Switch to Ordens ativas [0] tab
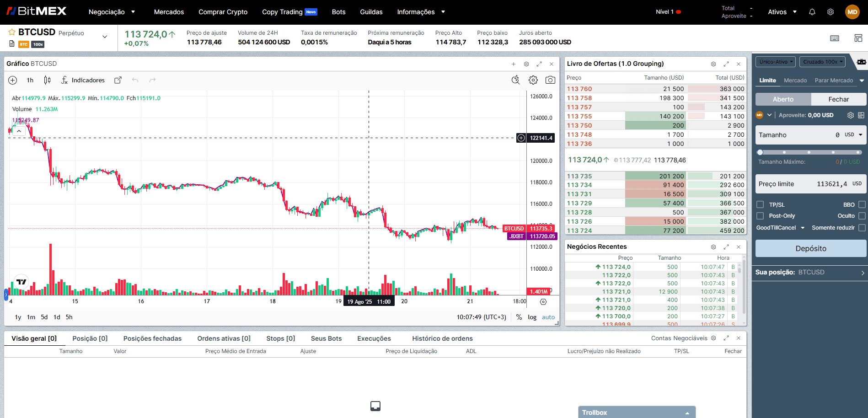 tap(224, 338)
